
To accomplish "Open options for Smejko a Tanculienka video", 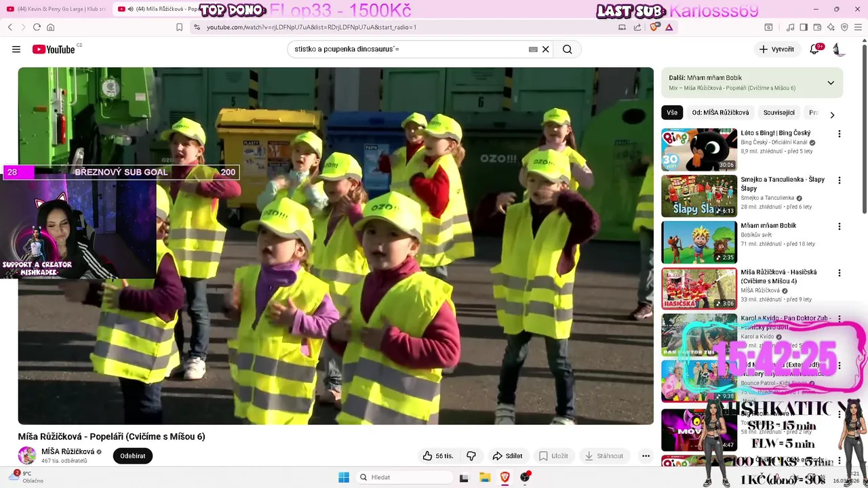I will tap(839, 180).
